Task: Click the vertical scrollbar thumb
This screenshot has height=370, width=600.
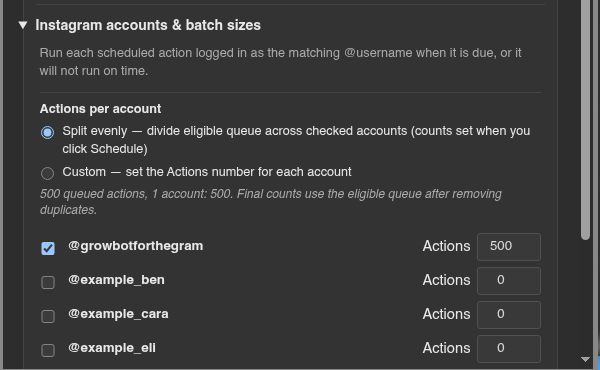Action: click(585, 120)
